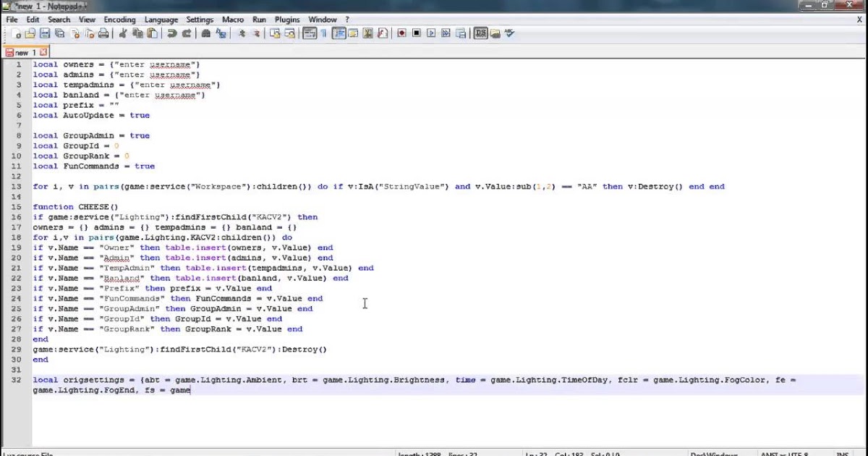
Task: Play back the recorded macro
Action: [x=430, y=33]
